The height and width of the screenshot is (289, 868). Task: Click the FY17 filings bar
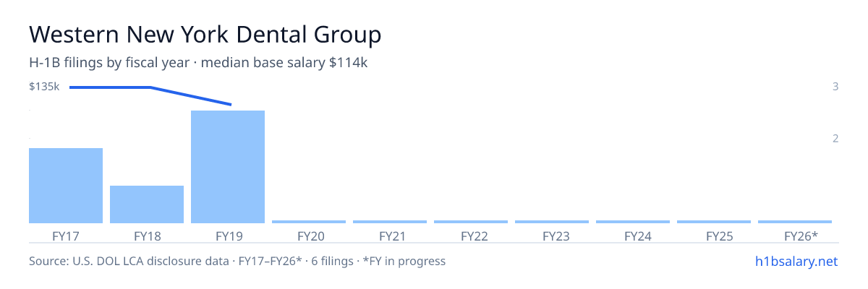coord(66,186)
